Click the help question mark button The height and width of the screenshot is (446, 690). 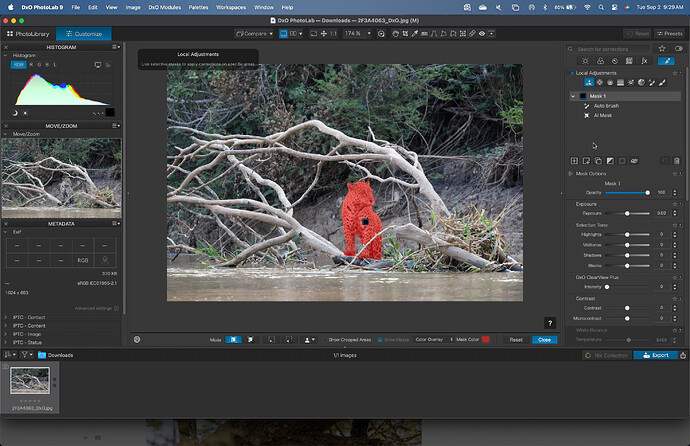[549, 323]
